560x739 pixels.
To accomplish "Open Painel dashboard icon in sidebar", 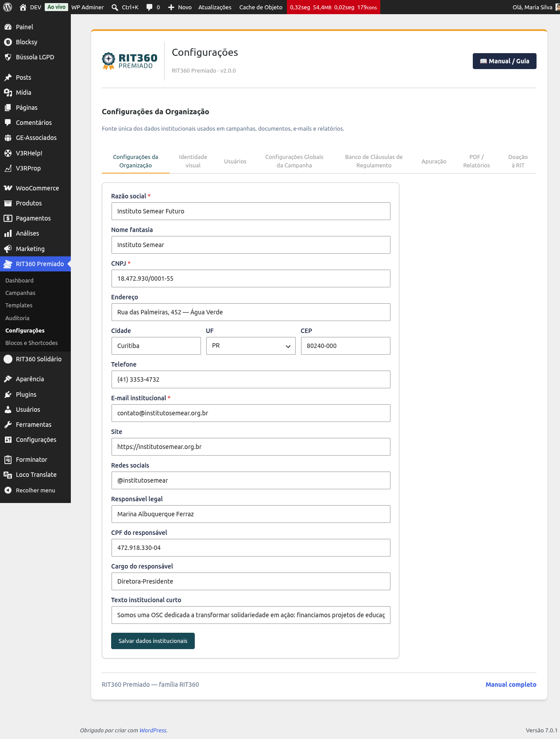I will [x=8, y=27].
